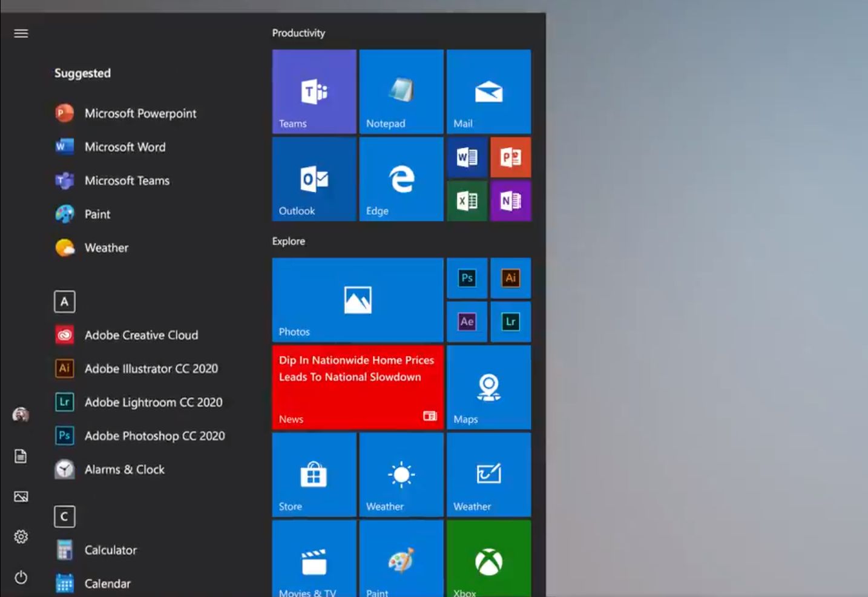Expand the Start menu hamburger navigation
Image resolution: width=868 pixels, height=597 pixels.
tap(21, 33)
